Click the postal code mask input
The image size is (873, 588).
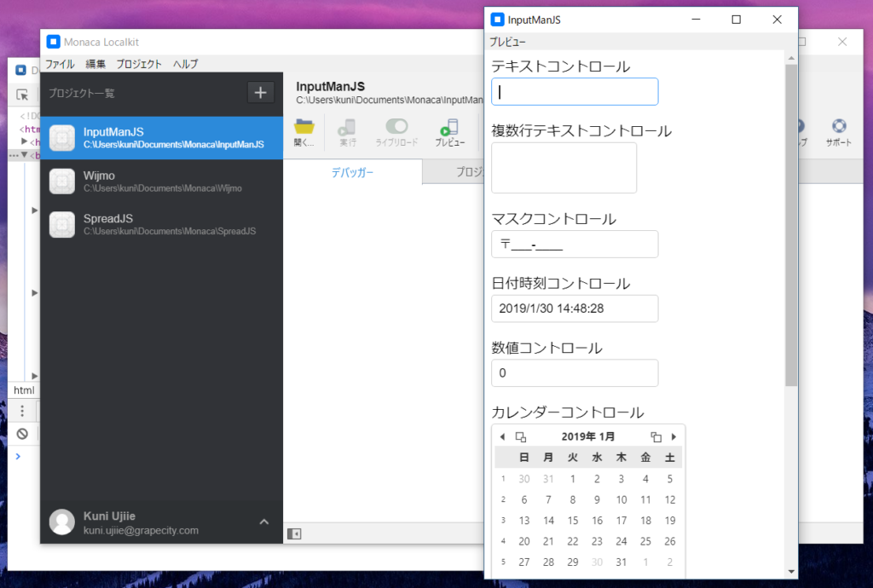coord(575,245)
